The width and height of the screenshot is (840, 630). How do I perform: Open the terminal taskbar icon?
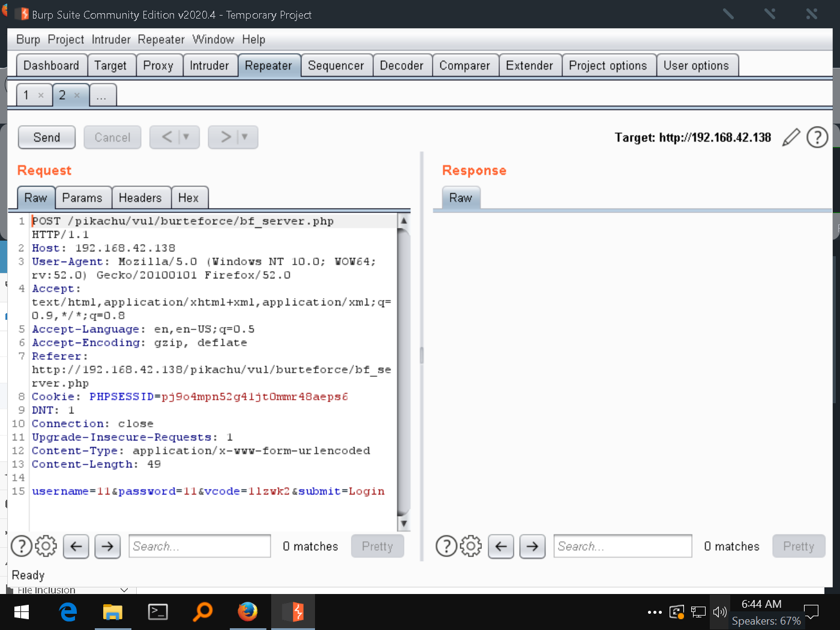(x=158, y=612)
